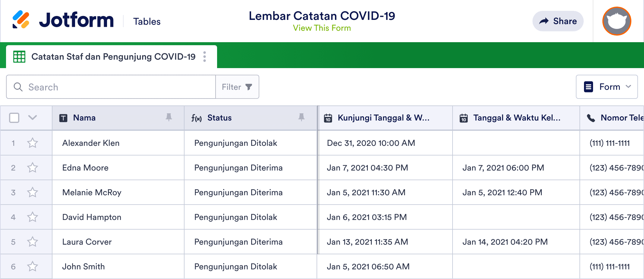The image size is (644, 279).
Task: Open the Form view dropdown
Action: (607, 87)
